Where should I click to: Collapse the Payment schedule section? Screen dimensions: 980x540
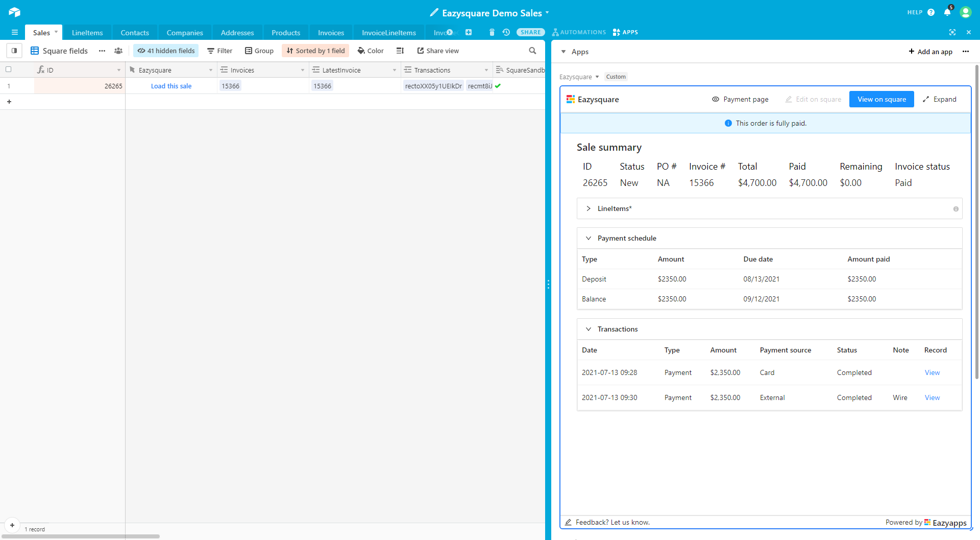(x=589, y=238)
